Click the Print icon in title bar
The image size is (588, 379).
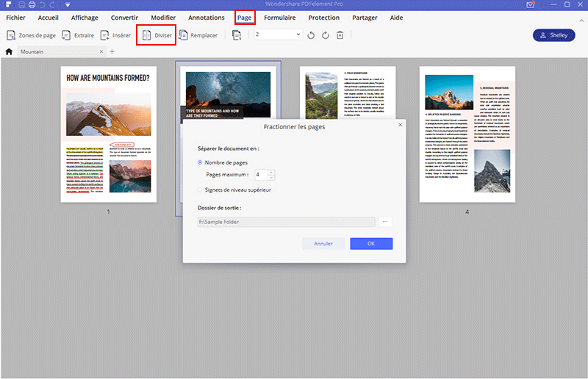(x=32, y=4)
